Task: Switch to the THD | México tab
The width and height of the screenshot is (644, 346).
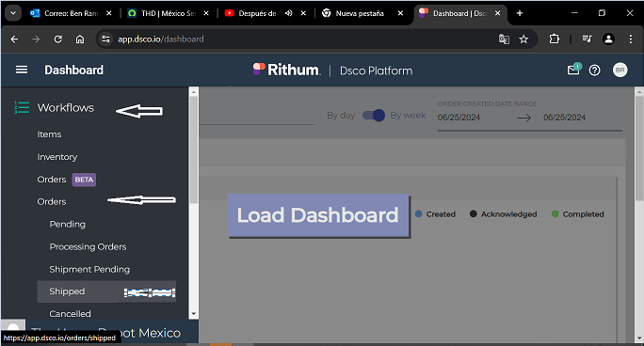Action: (x=169, y=13)
